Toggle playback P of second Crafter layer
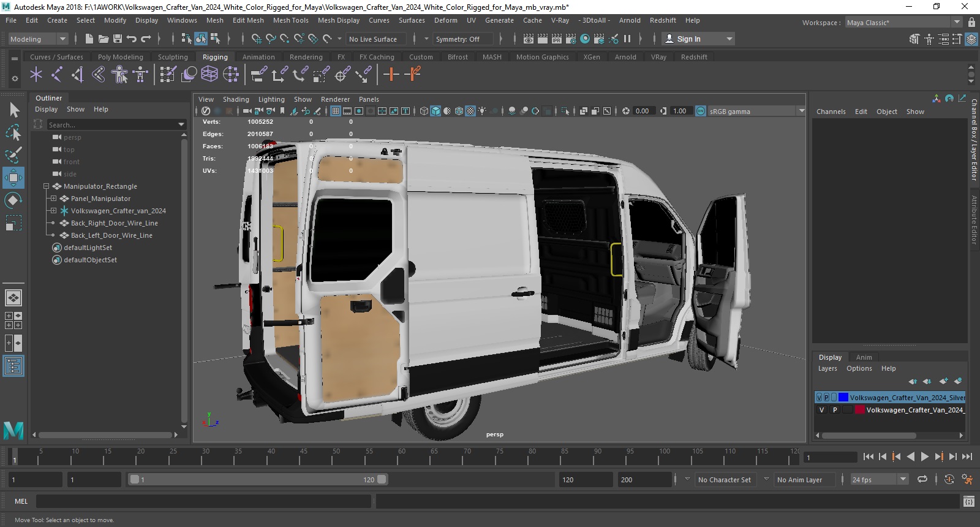The height and width of the screenshot is (527, 980). click(x=834, y=410)
